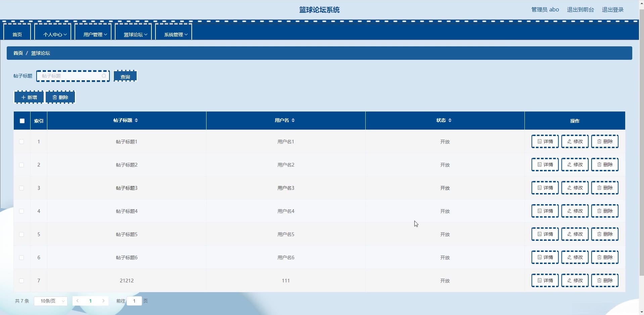This screenshot has height=315, width=644.
Task: Click the 用户名1 cell
Action: click(x=286, y=142)
